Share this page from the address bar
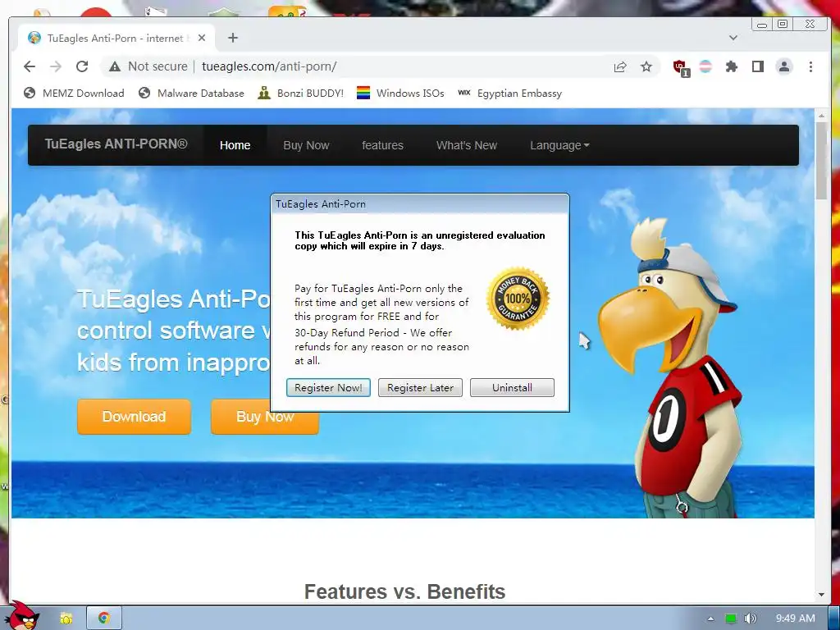The image size is (840, 630). pyautogui.click(x=620, y=66)
